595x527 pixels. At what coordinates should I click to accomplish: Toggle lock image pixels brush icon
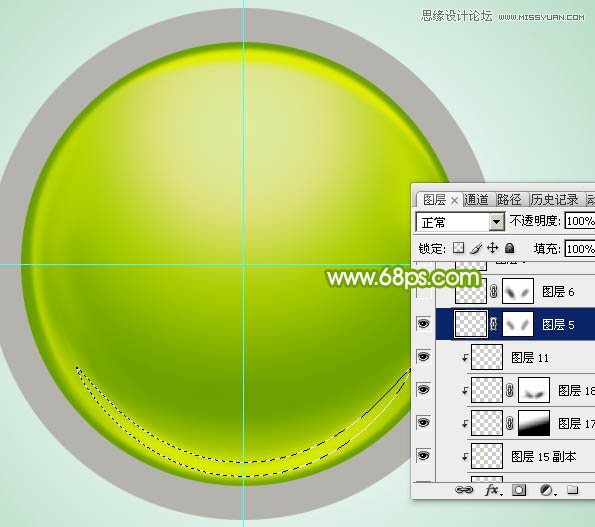[476, 248]
